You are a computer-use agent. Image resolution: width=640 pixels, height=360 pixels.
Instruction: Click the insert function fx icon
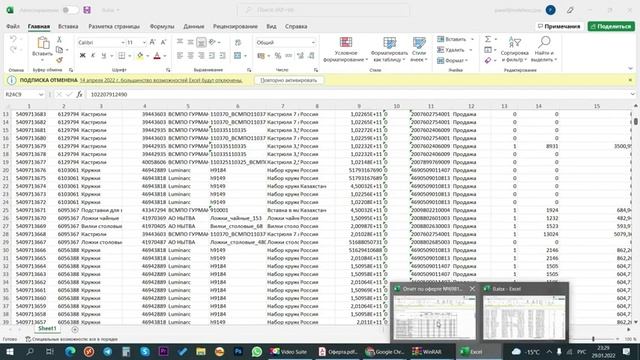pyautogui.click(x=79, y=94)
